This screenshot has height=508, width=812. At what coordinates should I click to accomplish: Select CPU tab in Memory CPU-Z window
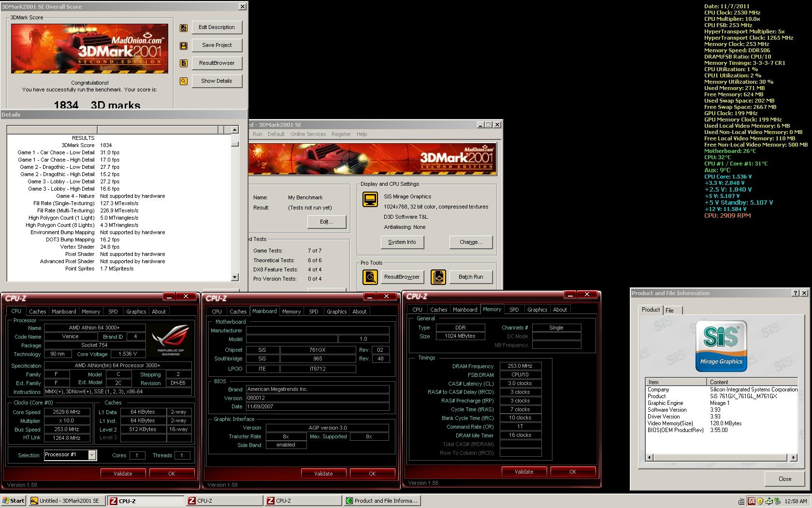click(417, 310)
